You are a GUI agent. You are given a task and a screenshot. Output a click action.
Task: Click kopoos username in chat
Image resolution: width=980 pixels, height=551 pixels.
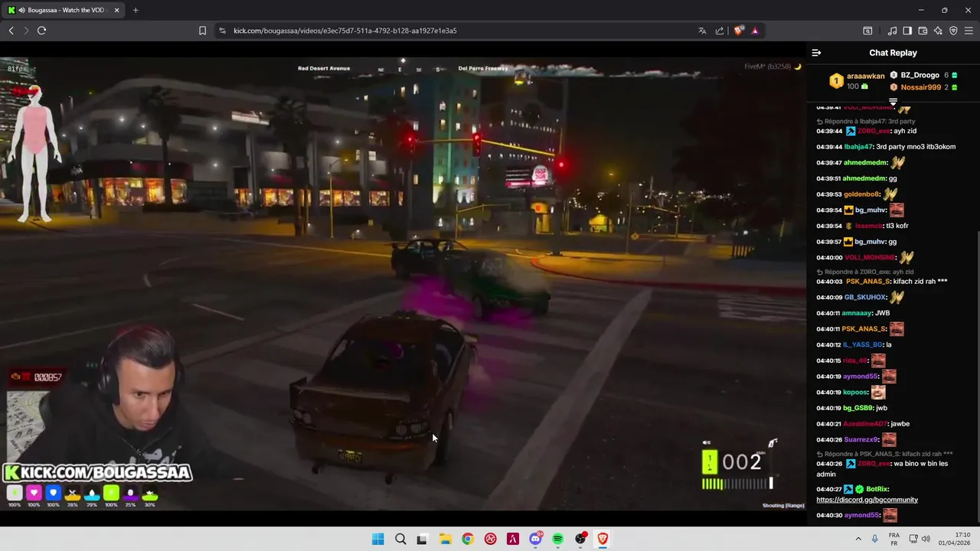[x=855, y=392]
